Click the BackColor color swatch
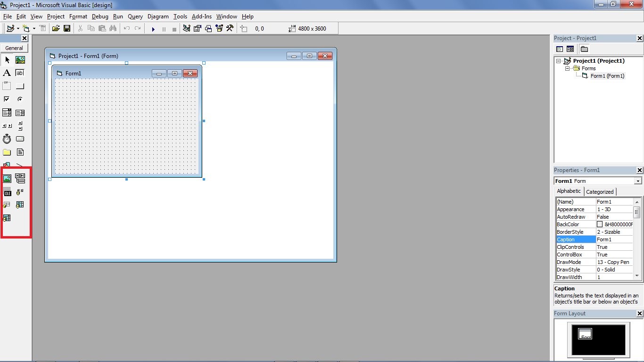This screenshot has height=362, width=644. [600, 224]
